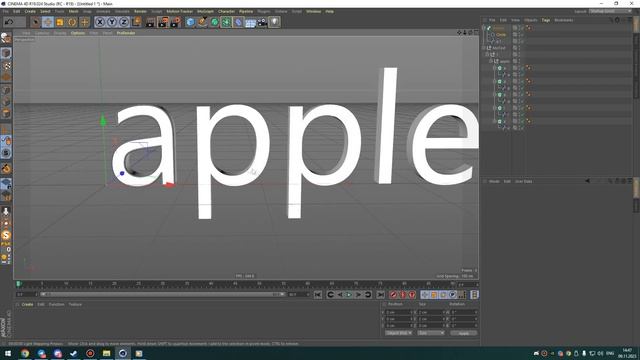Open the Create menu in the Material Manager
The width and height of the screenshot is (640, 360).
coord(27,304)
